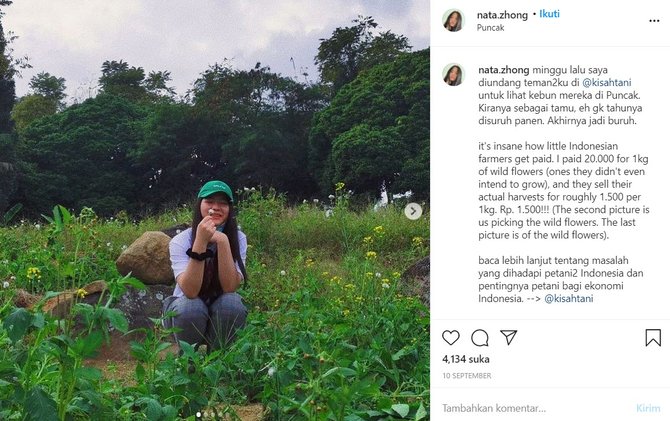Screen dimensions: 670x421
Task: Share the post with the paper plane icon
Action: tap(509, 338)
